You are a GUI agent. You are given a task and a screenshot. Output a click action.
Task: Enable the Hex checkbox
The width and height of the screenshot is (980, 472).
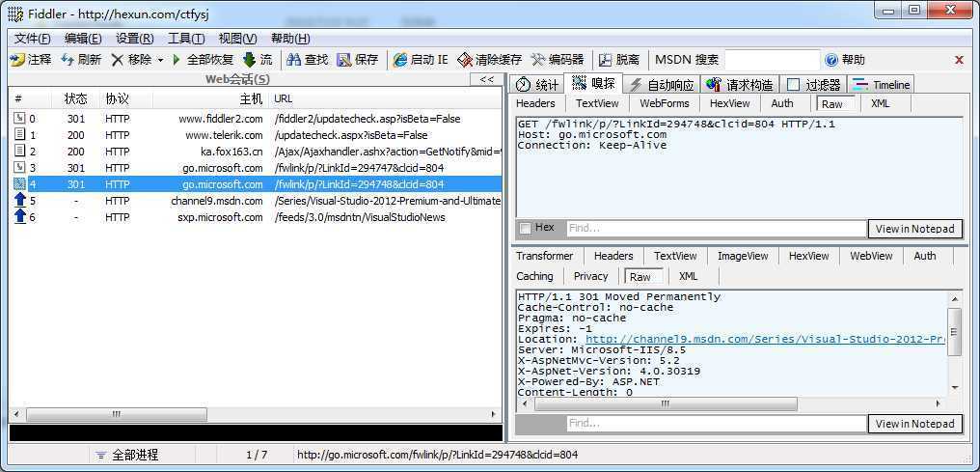(525, 228)
